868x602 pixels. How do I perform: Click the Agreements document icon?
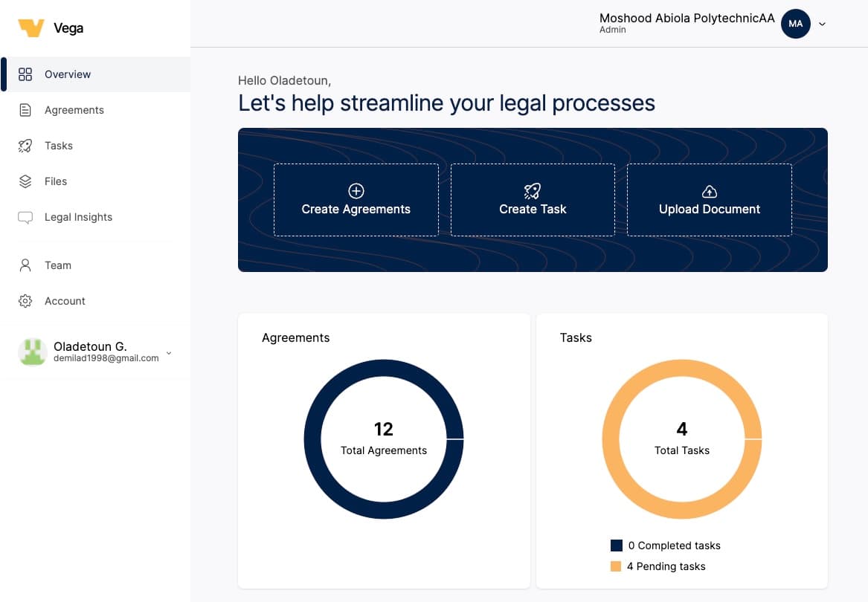[25, 110]
